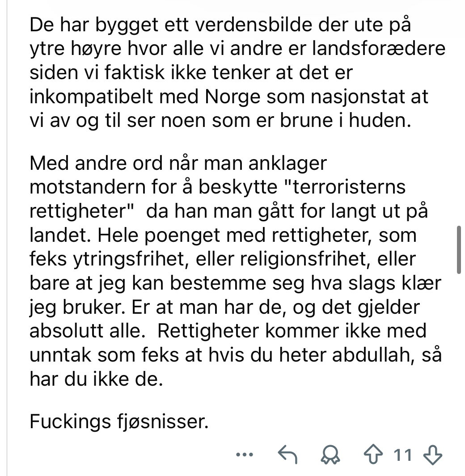Click the line "Fuckings fjøsnisser."
The height and width of the screenshot is (476, 465).
point(119,421)
